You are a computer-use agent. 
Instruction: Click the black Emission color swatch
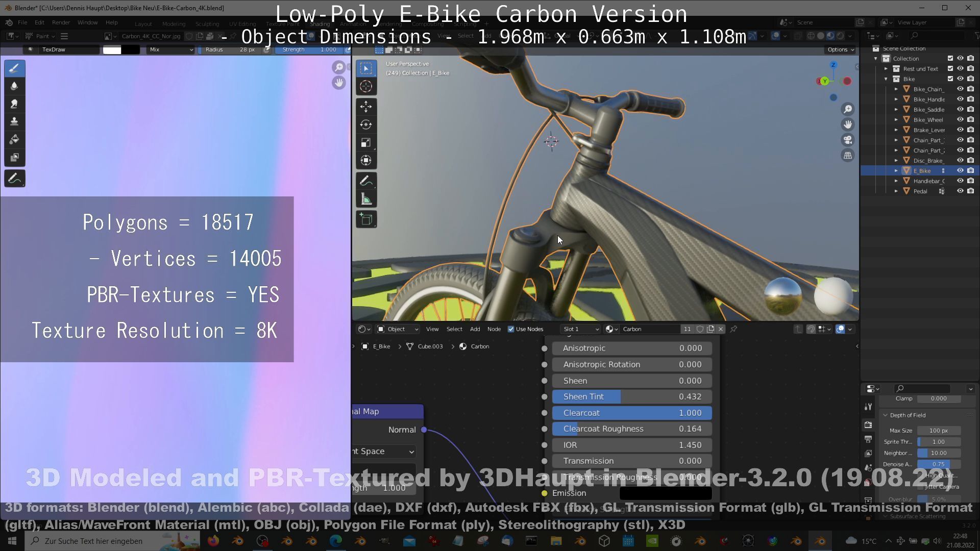click(x=666, y=493)
